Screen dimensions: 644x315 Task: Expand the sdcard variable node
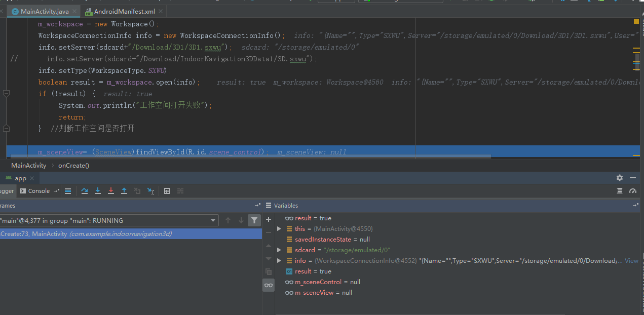(x=279, y=250)
